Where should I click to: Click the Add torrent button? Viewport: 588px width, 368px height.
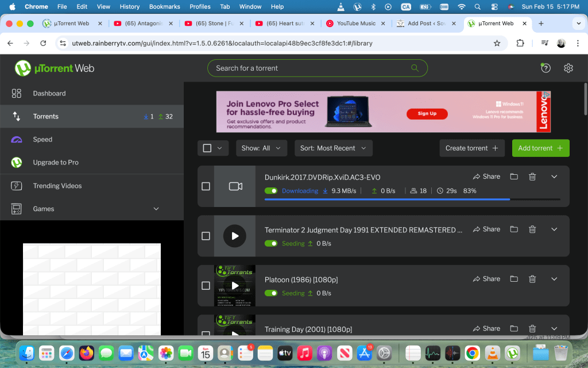(540, 148)
